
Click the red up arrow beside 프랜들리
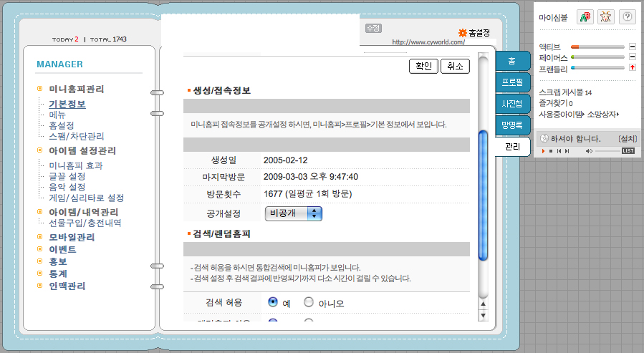pos(633,67)
